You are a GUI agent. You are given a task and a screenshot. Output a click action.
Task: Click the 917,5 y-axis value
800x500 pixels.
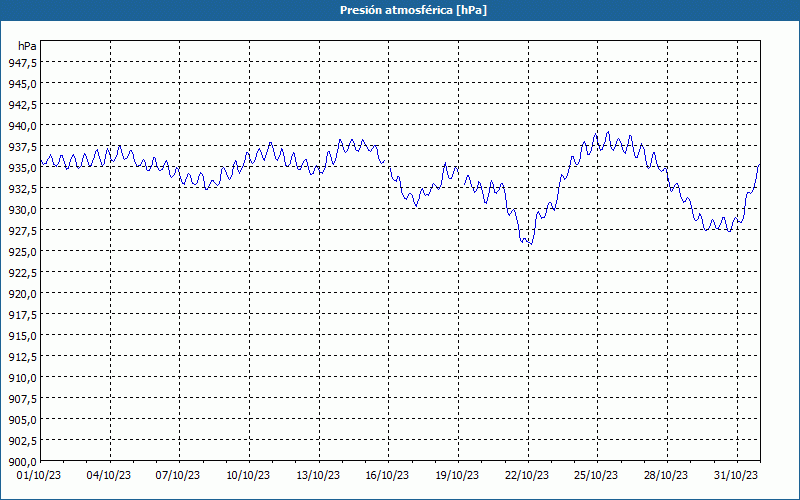[22, 314]
